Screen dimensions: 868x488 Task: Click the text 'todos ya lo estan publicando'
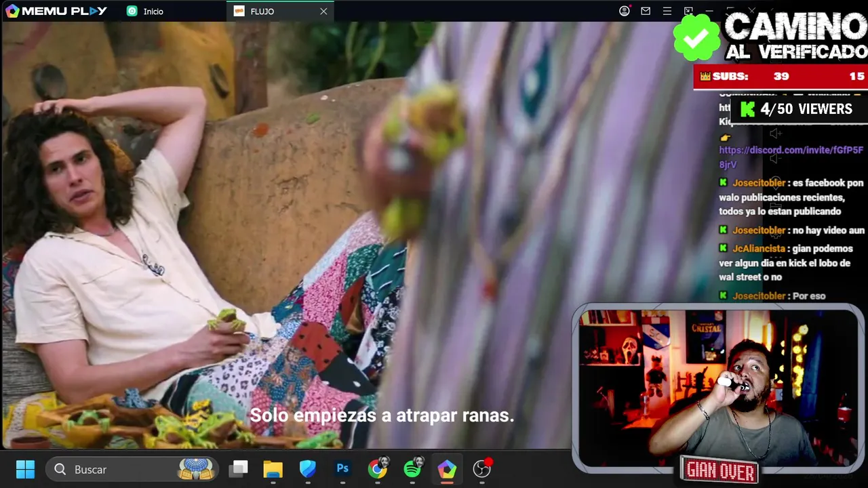[x=780, y=211]
